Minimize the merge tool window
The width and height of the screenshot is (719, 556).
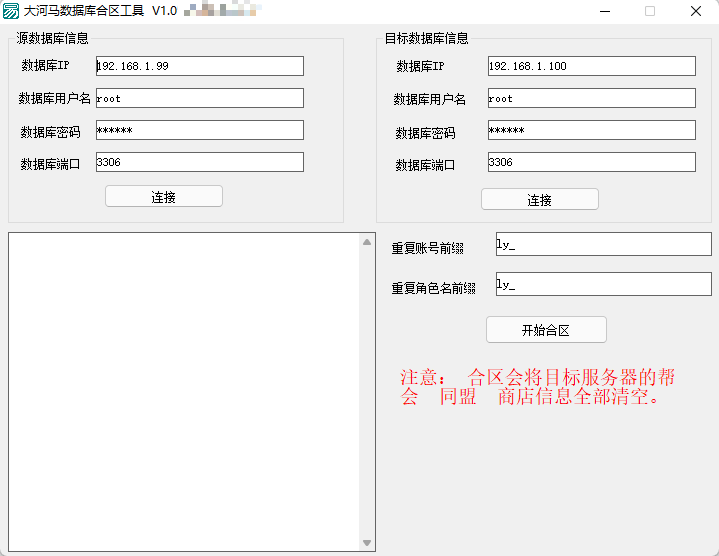tap(605, 11)
